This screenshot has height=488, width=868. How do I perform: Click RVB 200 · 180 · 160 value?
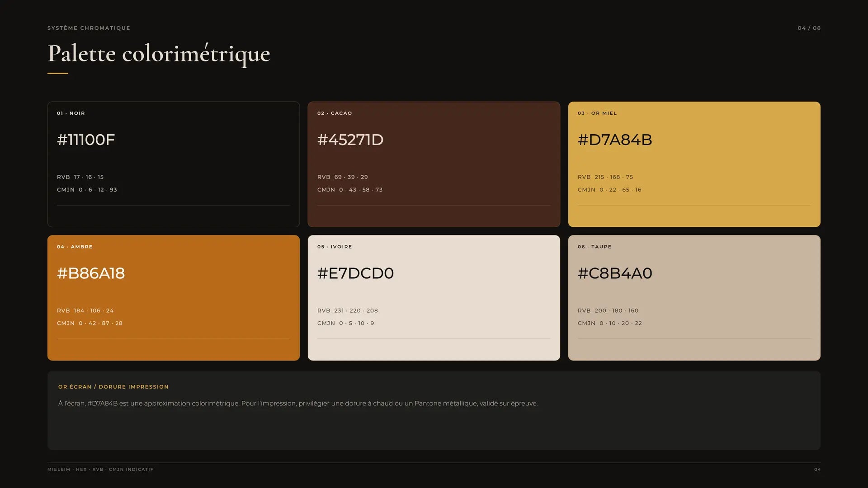tap(608, 311)
